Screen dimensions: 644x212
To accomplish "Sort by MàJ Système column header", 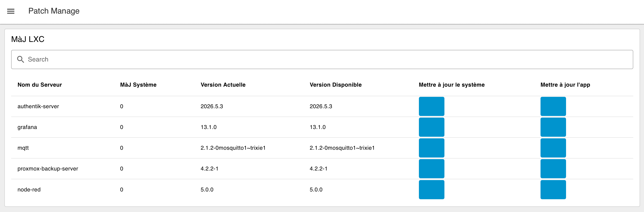I will pos(138,85).
